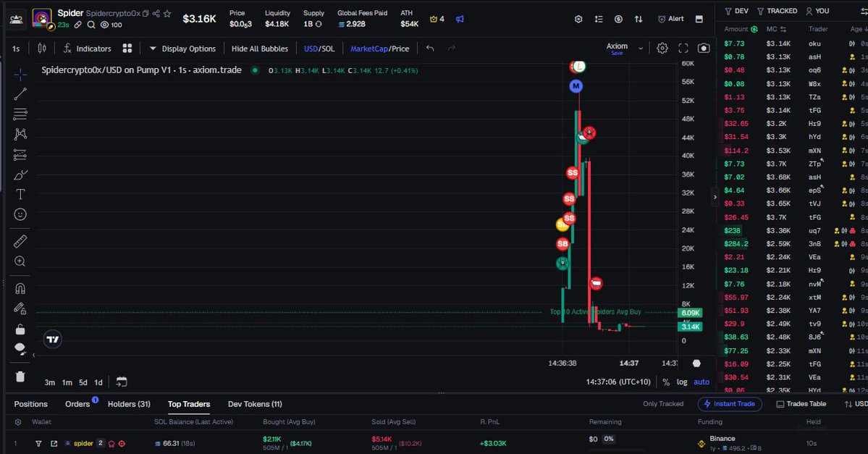Select the 1d time range
The width and height of the screenshot is (868, 454).
tap(98, 382)
